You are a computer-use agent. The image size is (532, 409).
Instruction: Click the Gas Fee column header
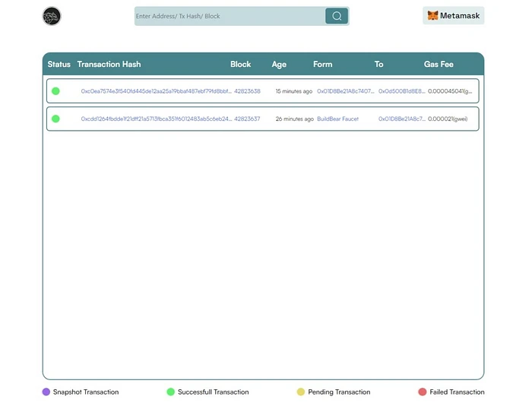tap(439, 65)
